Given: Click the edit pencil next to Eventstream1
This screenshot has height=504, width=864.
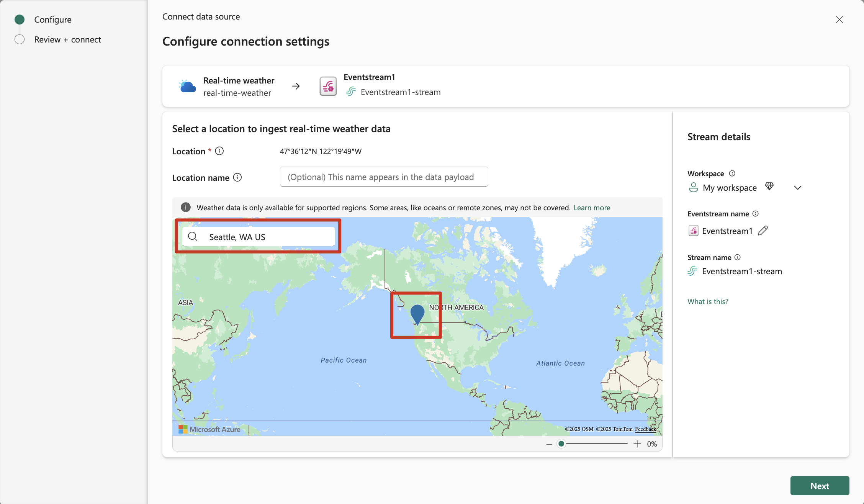Looking at the screenshot, I should click(x=763, y=231).
